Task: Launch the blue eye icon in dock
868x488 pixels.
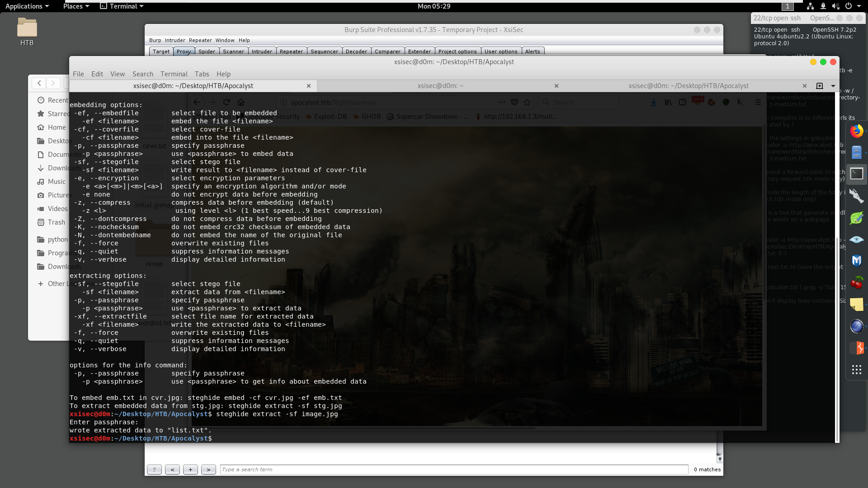Action: point(856,239)
